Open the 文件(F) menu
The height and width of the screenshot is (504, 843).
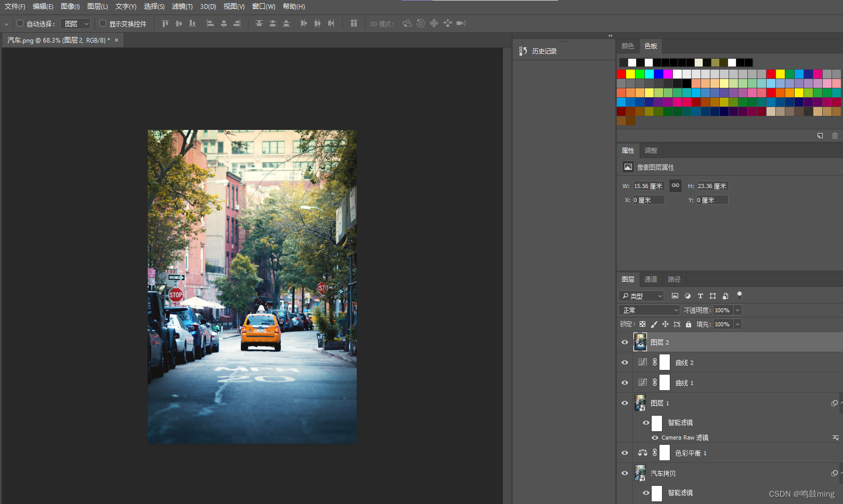[15, 7]
